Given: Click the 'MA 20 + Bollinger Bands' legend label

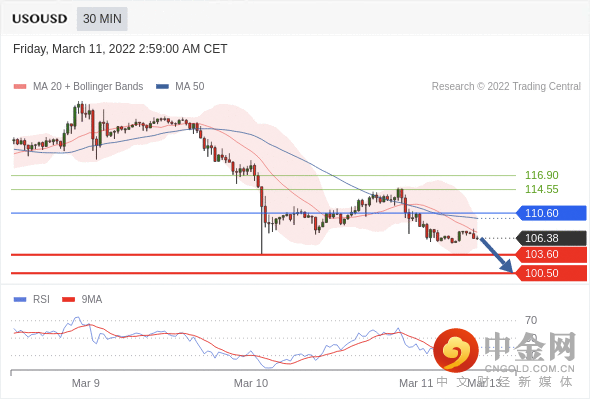Looking at the screenshot, I should [88, 87].
